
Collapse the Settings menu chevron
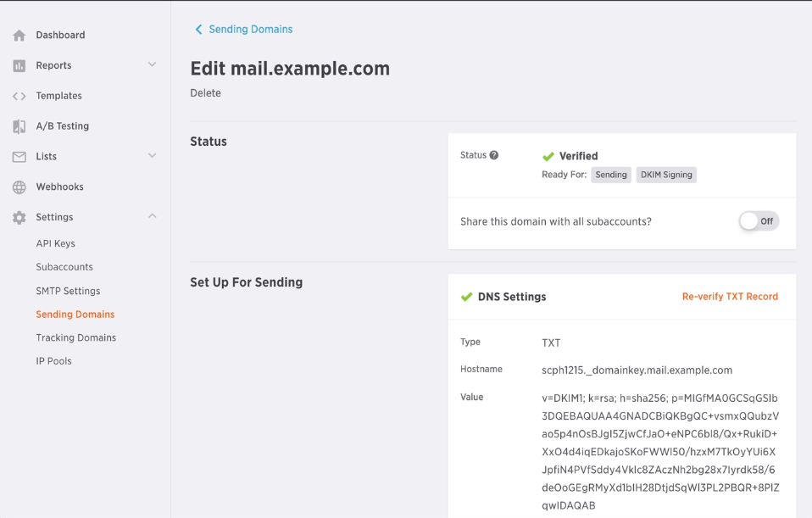point(153,216)
